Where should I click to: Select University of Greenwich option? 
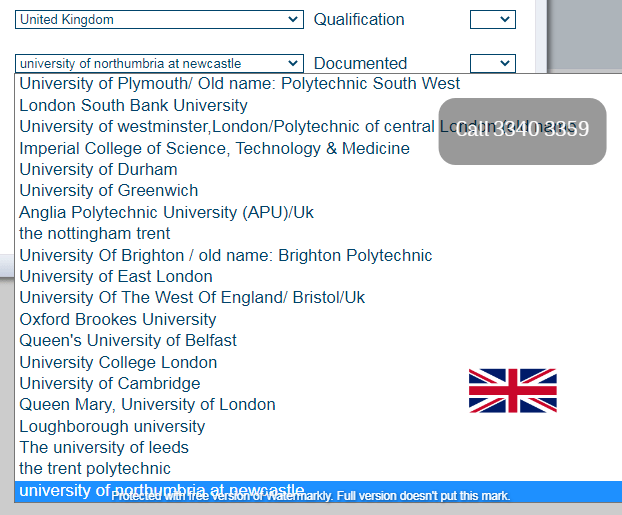click(x=108, y=190)
